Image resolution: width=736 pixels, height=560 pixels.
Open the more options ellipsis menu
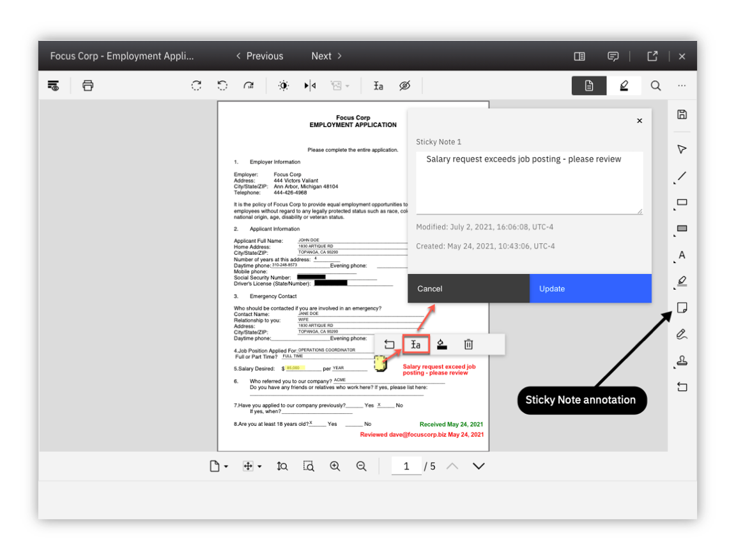(682, 86)
